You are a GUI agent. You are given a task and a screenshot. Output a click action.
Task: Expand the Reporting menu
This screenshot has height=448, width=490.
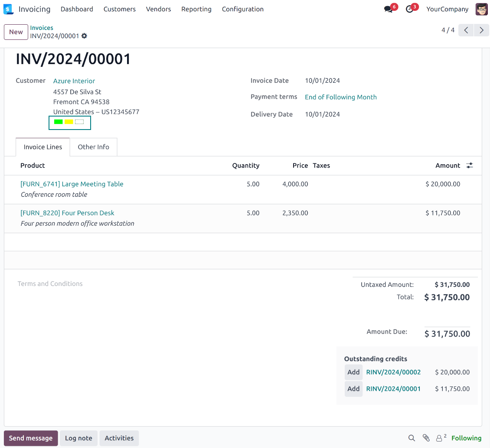coord(196,9)
